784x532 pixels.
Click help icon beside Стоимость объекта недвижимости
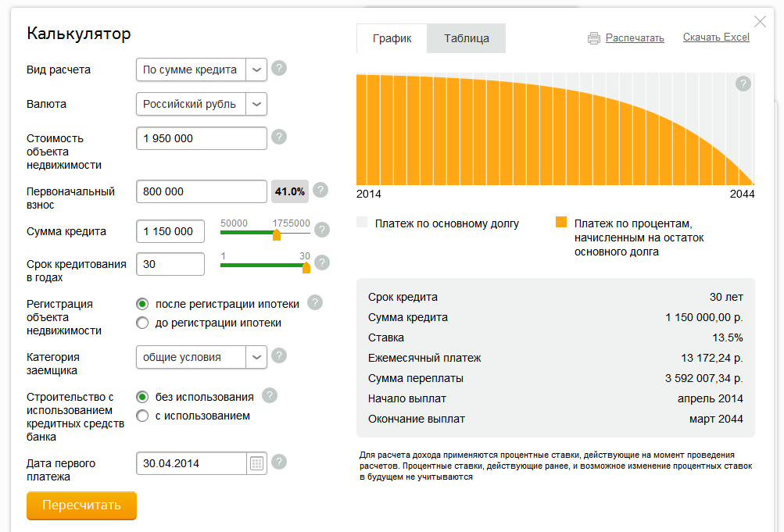coord(279,137)
